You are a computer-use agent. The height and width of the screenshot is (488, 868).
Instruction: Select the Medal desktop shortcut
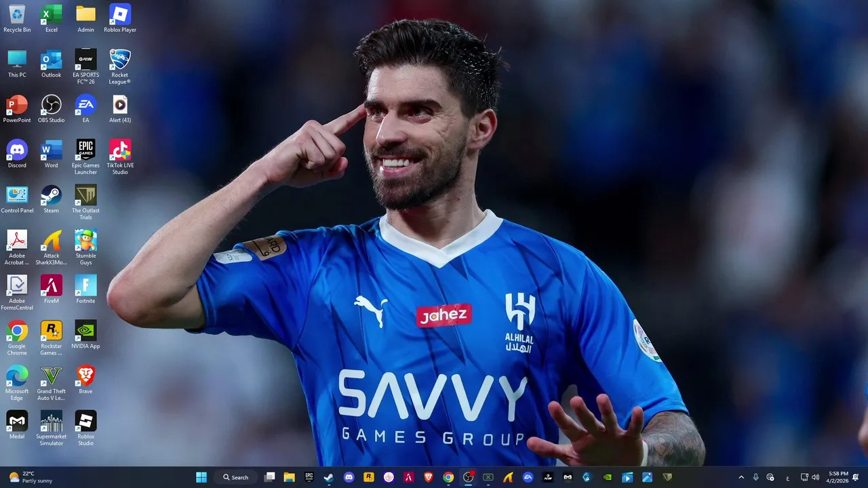[x=17, y=425]
